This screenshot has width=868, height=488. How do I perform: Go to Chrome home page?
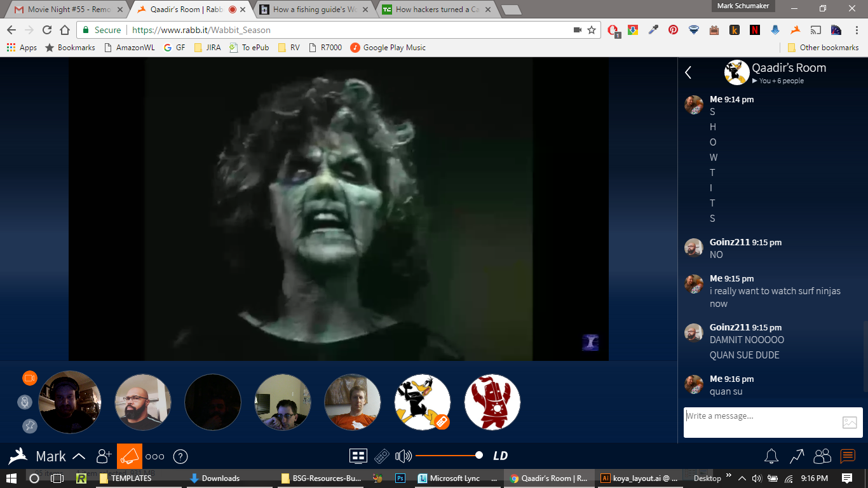(64, 30)
